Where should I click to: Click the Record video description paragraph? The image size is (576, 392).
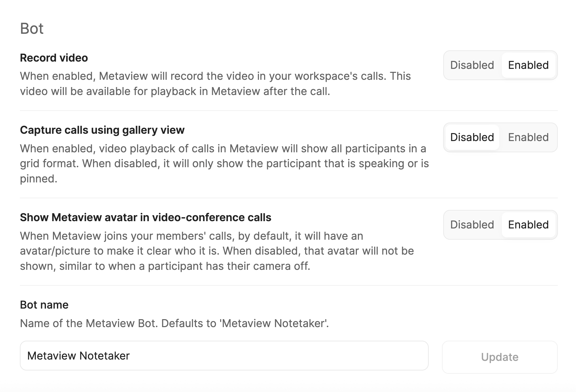[x=216, y=84]
